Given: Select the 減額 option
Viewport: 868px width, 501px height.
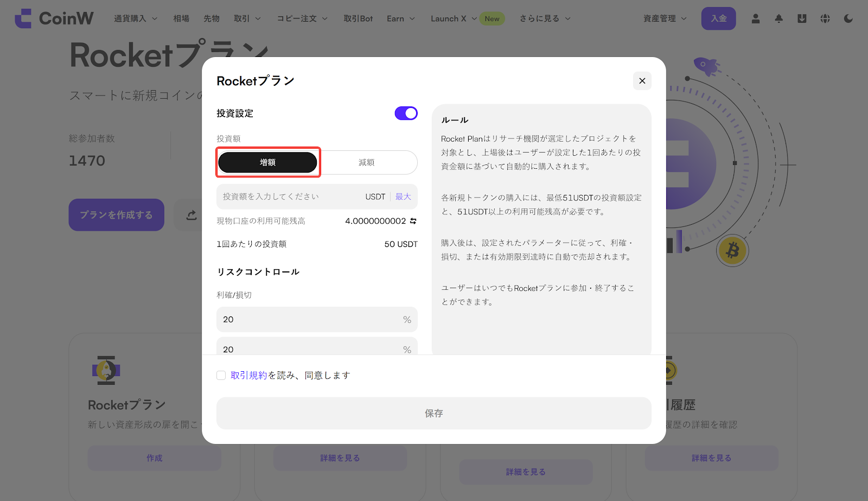Looking at the screenshot, I should (x=367, y=162).
